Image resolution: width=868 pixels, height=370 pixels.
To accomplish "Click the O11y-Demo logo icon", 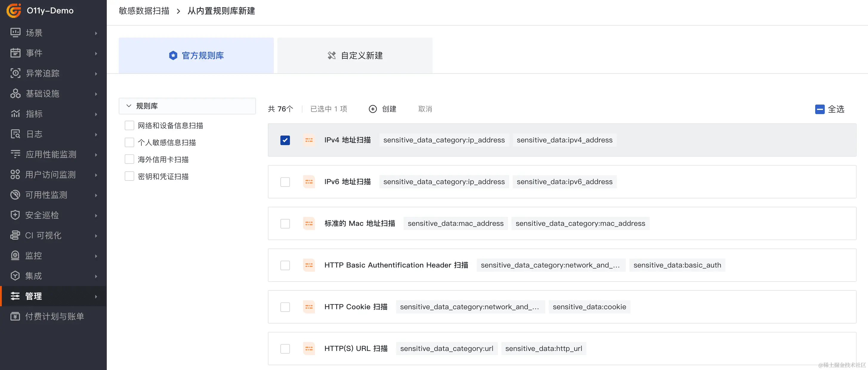I will 14,10.
